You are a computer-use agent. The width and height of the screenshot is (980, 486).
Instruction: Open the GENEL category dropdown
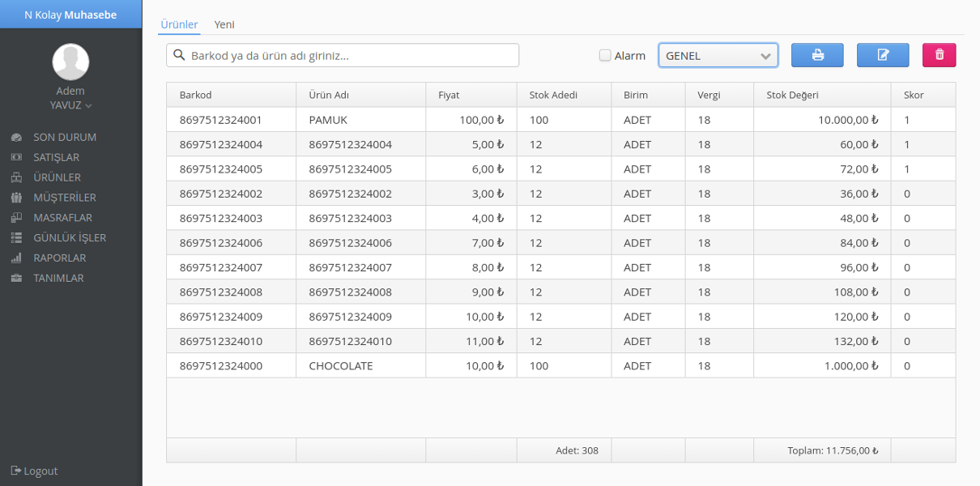[718, 56]
